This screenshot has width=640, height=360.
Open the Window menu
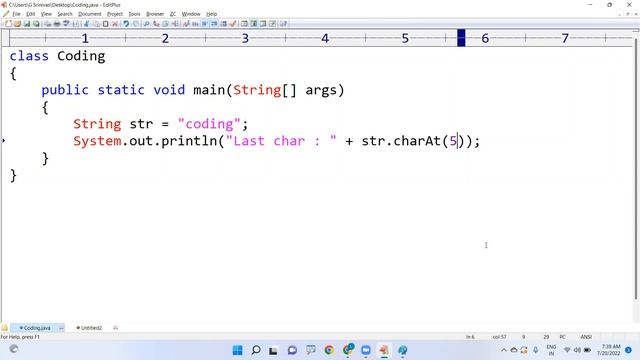[191, 14]
